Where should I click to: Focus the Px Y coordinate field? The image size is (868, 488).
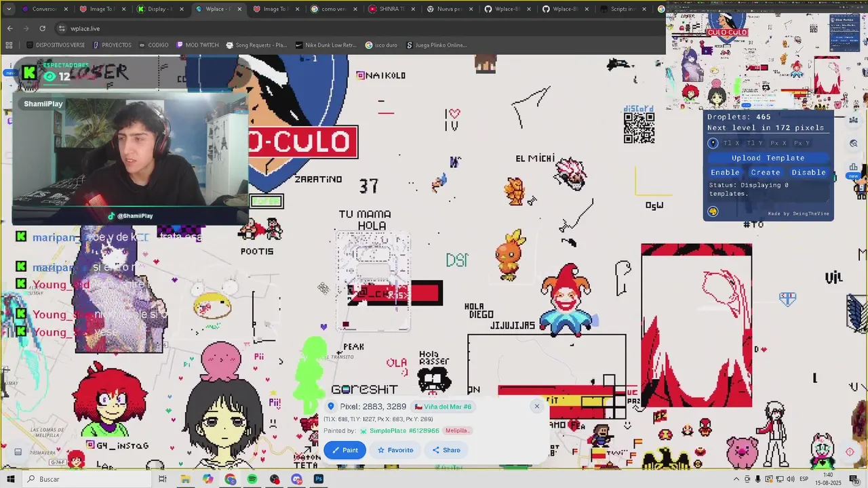click(x=802, y=143)
